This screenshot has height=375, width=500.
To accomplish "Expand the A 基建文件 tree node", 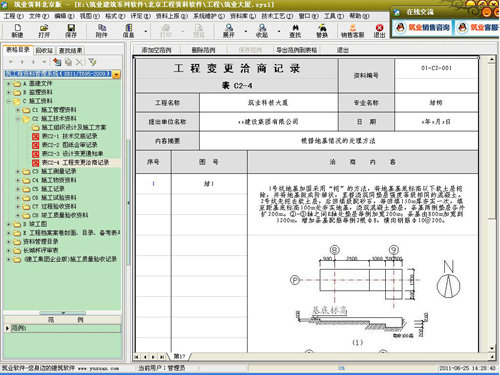I will tap(9, 83).
